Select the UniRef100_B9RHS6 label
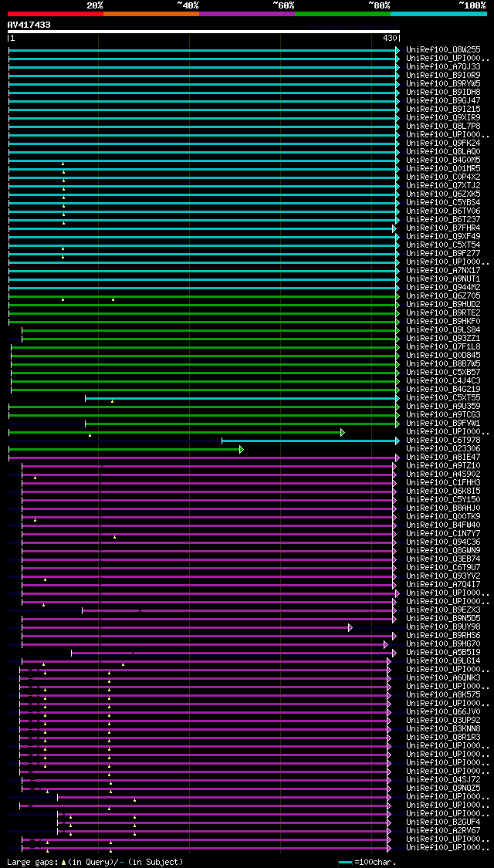The width and height of the screenshot is (494, 868). coord(443,636)
